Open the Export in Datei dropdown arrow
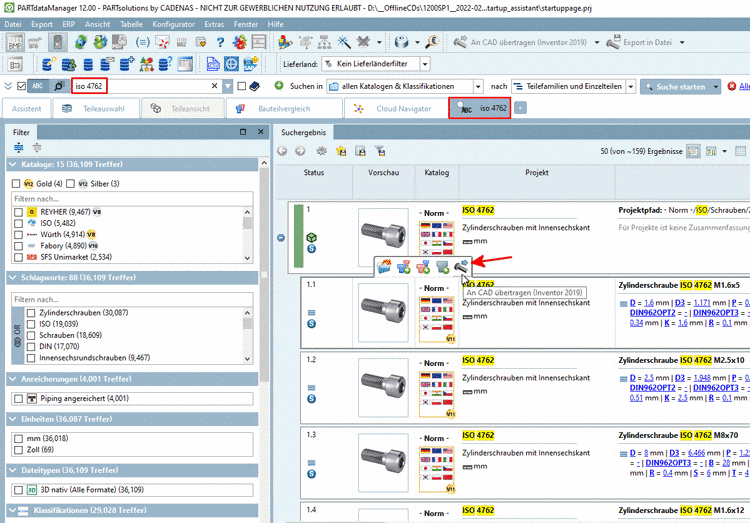Image resolution: width=750 pixels, height=523 pixels. pyautogui.click(x=682, y=43)
